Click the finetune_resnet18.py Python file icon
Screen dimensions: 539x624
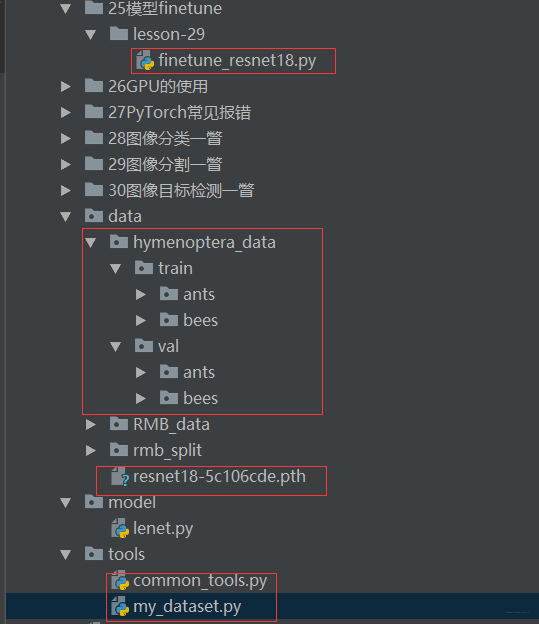[x=145, y=60]
